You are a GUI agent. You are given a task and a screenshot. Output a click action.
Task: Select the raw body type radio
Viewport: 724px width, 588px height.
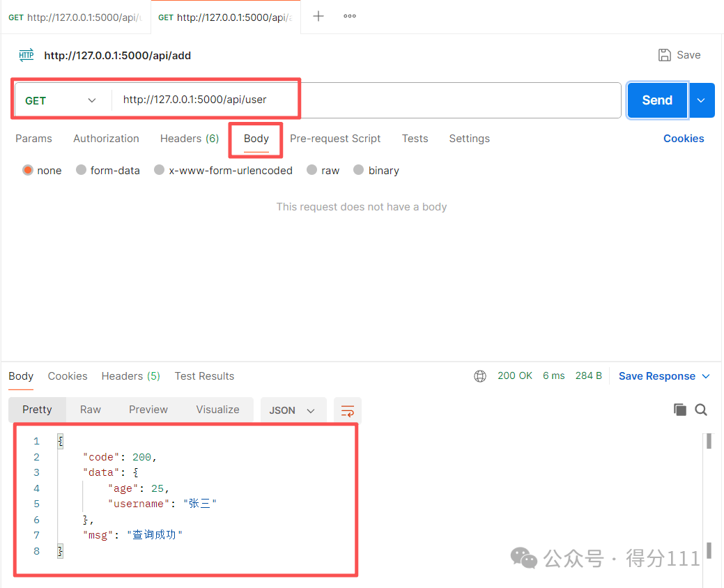312,170
